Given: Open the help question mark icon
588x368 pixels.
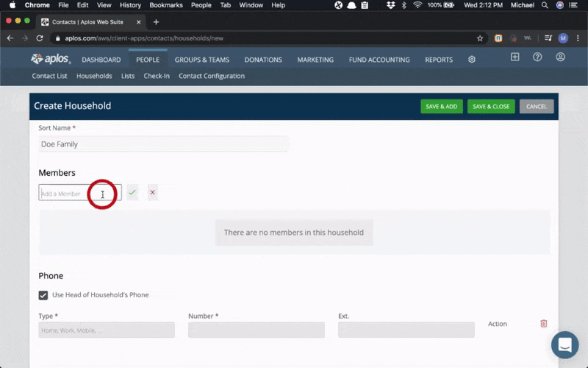Looking at the screenshot, I should coord(537,57).
